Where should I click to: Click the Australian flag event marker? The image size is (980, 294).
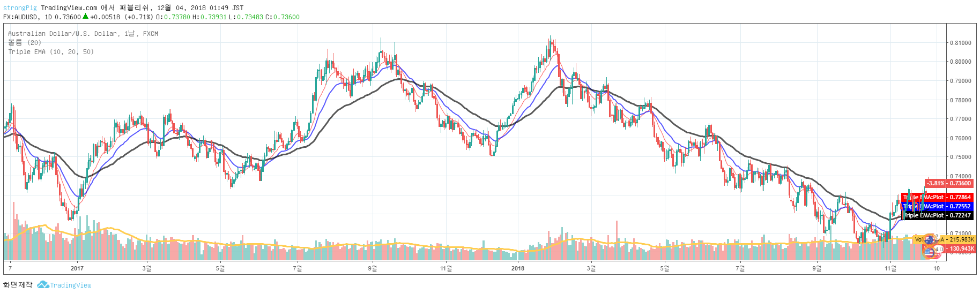click(x=930, y=239)
